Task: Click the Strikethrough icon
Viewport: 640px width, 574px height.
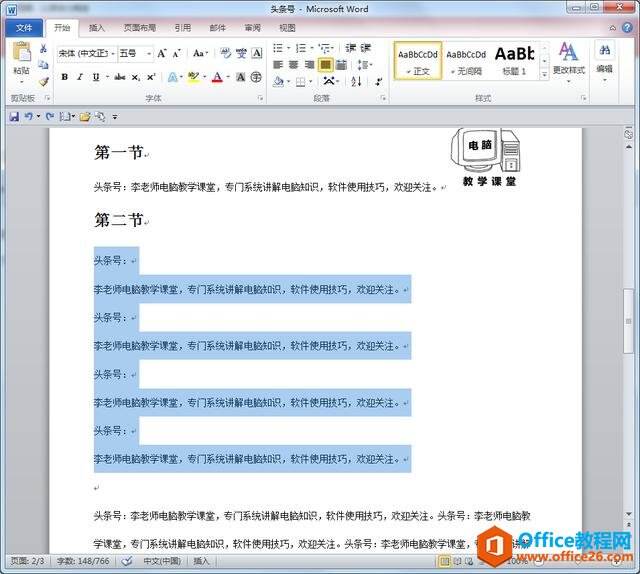Action: tap(120, 77)
